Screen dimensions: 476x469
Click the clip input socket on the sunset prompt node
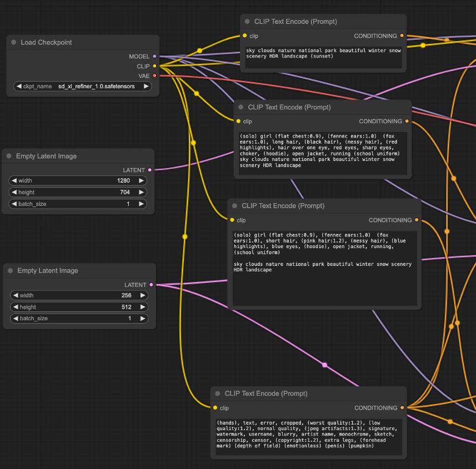click(244, 36)
